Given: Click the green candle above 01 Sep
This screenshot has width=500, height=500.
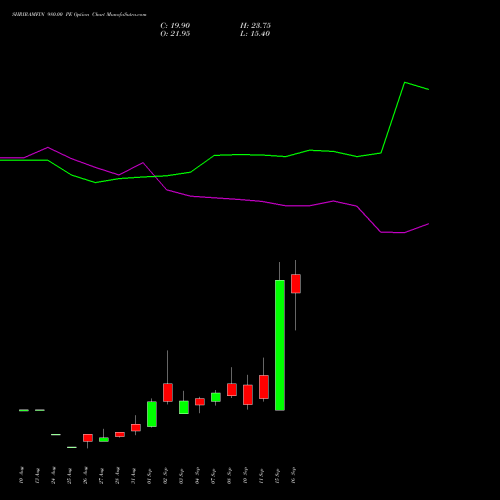Looking at the screenshot, I should (x=152, y=414).
